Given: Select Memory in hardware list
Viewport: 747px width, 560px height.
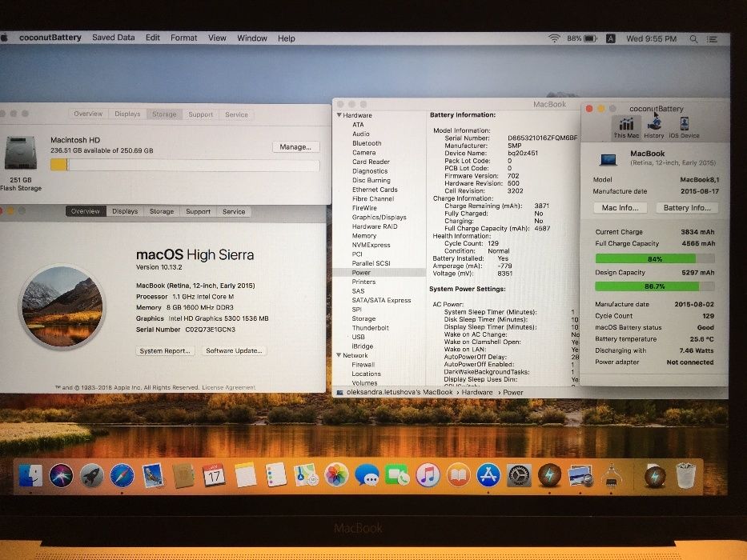Looking at the screenshot, I should tap(364, 236).
